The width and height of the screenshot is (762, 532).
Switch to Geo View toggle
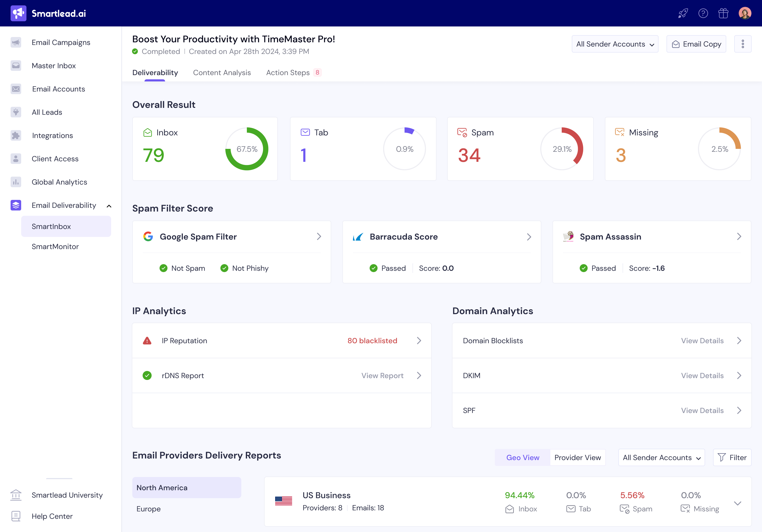pos(522,457)
